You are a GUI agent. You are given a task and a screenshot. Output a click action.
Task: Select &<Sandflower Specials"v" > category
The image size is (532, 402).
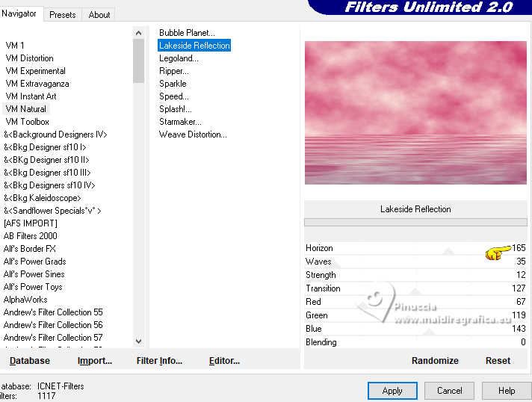pyautogui.click(x=52, y=211)
